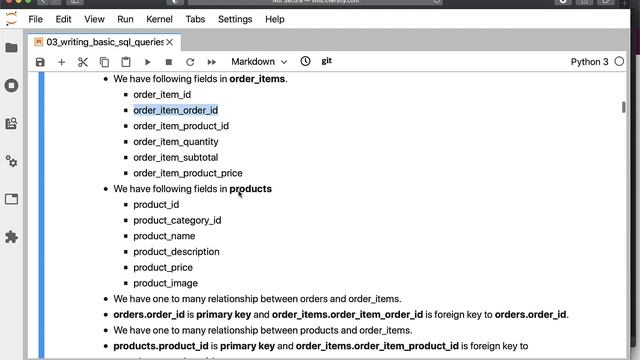
Task: Open the File menu
Action: (36, 19)
